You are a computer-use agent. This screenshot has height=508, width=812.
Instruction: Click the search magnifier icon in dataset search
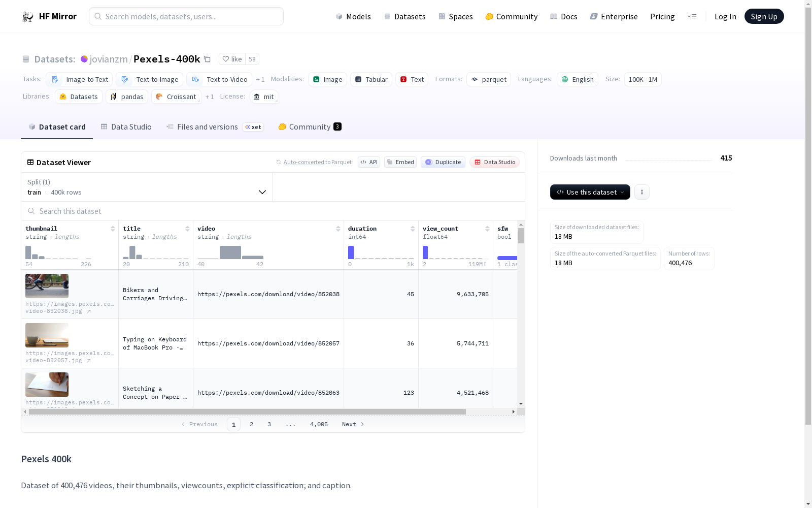[31, 211]
